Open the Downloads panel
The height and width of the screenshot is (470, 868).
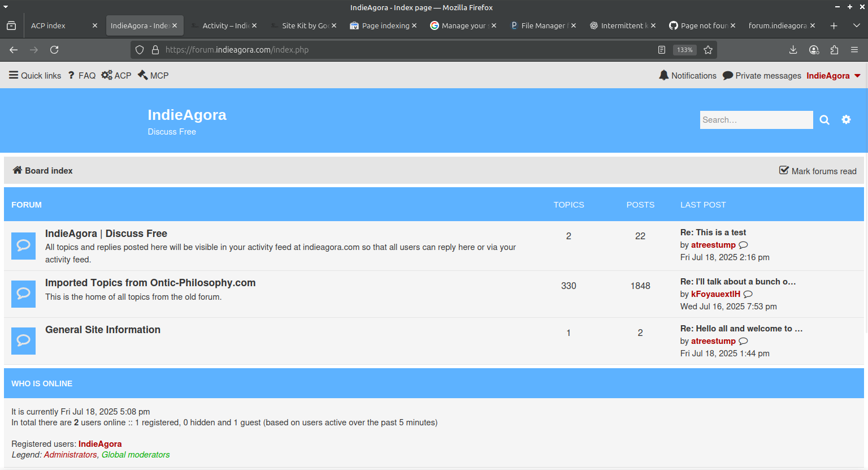[x=793, y=50]
